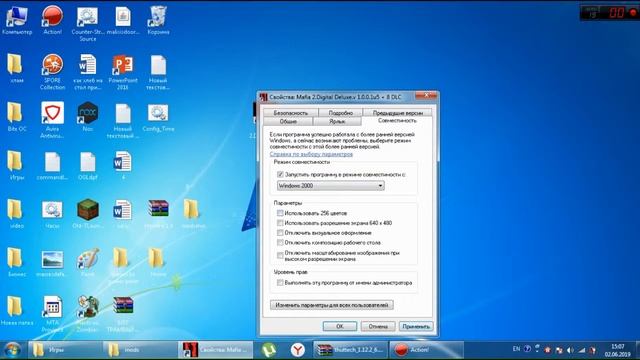Image resolution: width=640 pixels, height=360 pixels.
Task: Select the Word document above PowerPoint icon's left
Action: point(87,72)
